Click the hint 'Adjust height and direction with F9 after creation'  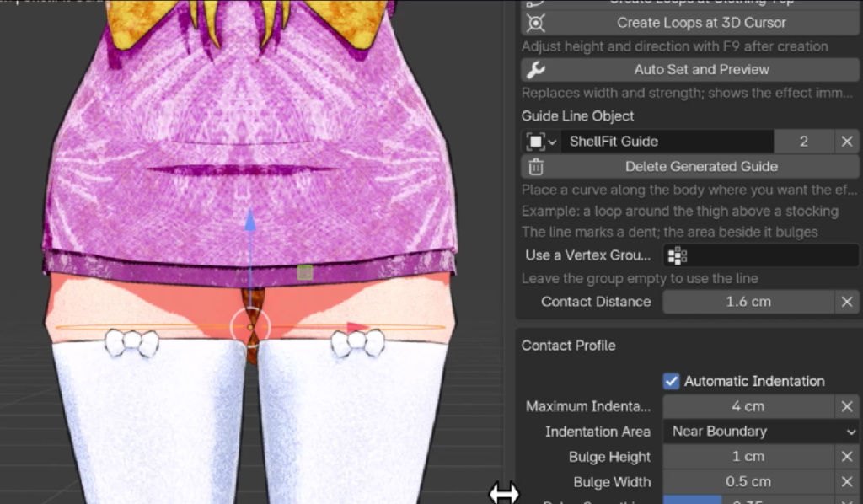tap(675, 46)
